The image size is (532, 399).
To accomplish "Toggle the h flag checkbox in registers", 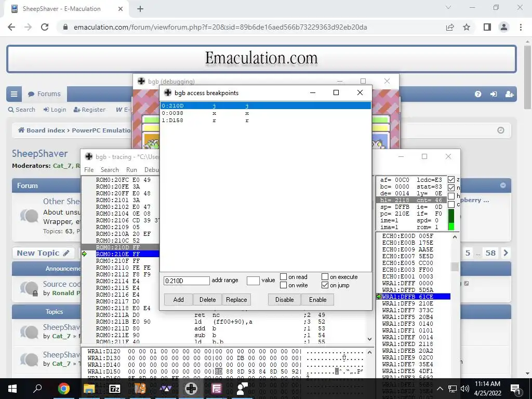I will [x=451, y=196].
